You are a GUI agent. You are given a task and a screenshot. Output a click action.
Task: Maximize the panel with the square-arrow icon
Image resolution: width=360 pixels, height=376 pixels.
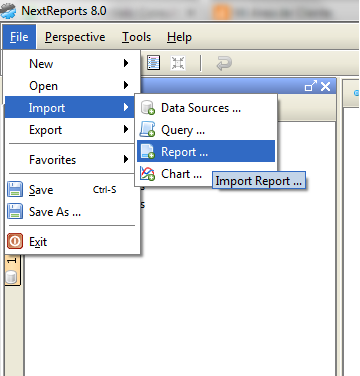coord(311,86)
